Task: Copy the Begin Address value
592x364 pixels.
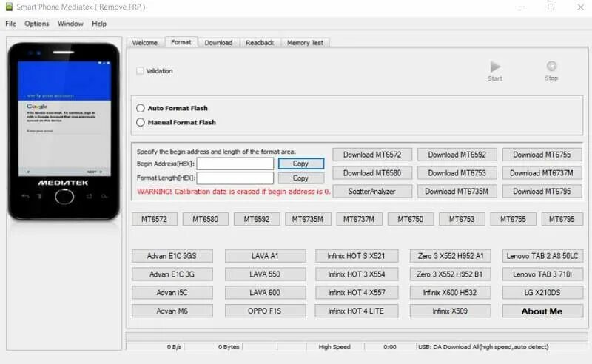Action: pyautogui.click(x=301, y=164)
